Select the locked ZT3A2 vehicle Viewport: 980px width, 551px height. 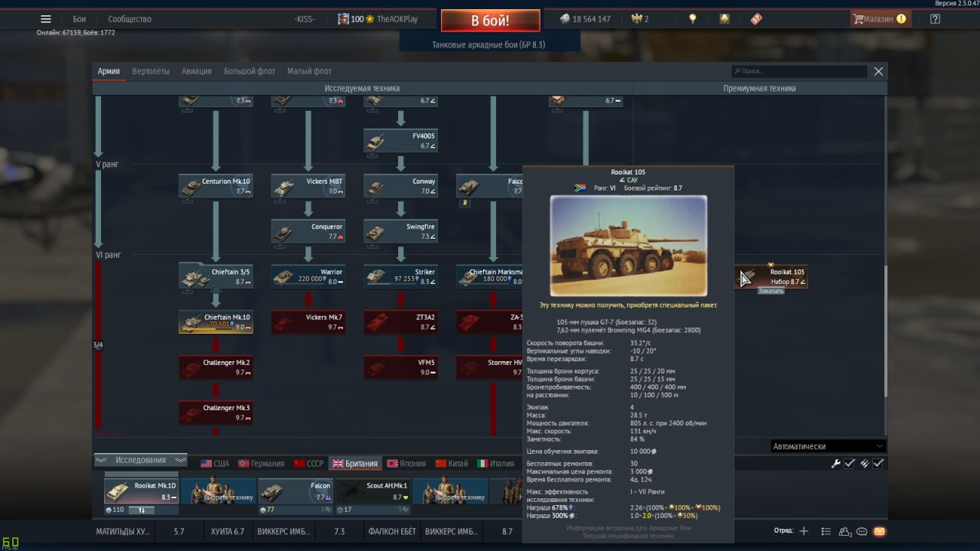[x=400, y=321]
